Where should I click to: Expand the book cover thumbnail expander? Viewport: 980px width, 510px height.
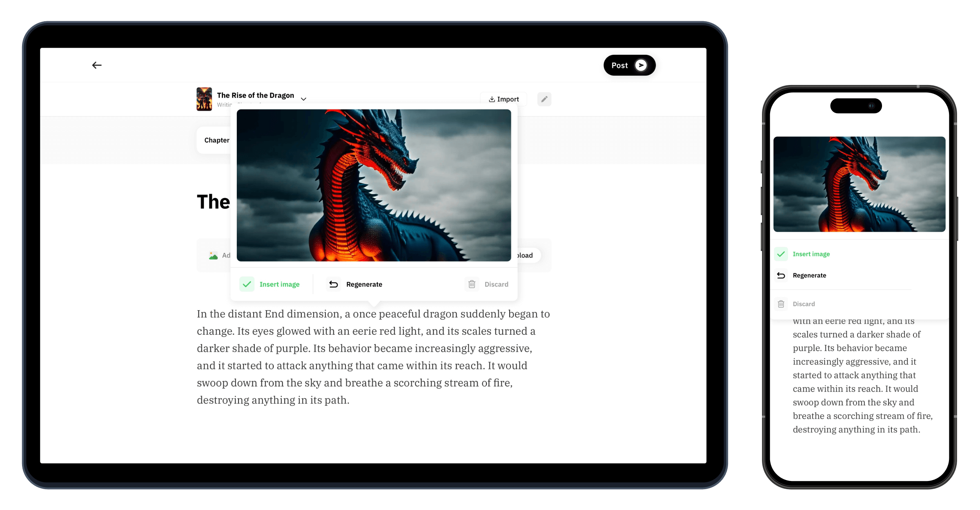[x=304, y=98]
